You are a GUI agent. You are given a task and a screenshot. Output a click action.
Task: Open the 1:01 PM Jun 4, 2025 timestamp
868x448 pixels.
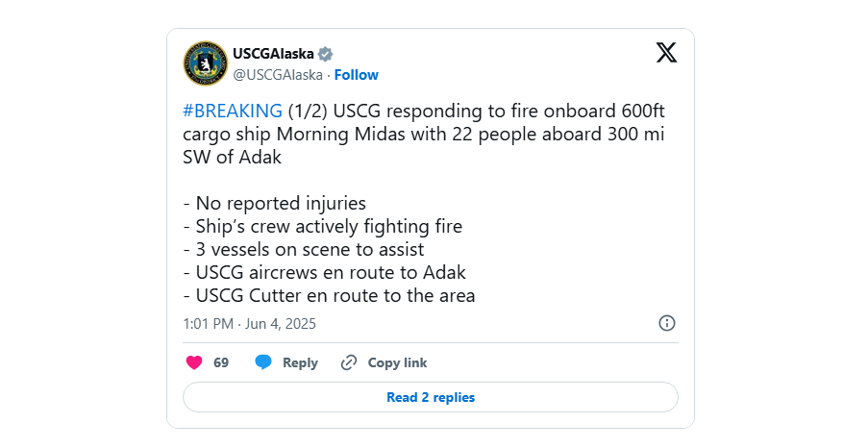tap(250, 323)
